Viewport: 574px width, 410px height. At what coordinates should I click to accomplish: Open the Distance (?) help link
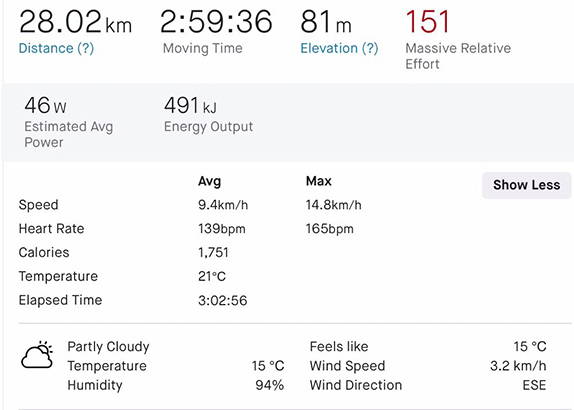click(x=56, y=48)
